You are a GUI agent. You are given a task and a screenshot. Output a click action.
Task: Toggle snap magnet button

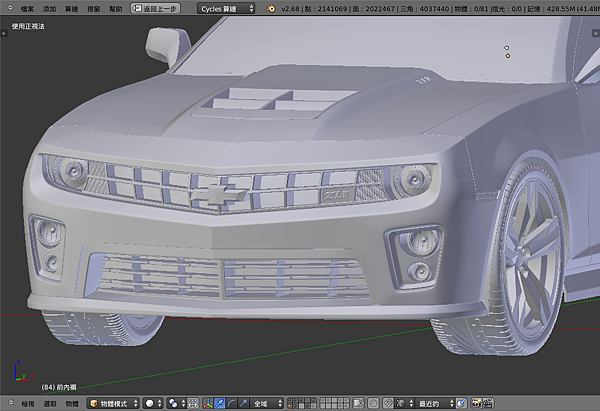click(x=388, y=403)
